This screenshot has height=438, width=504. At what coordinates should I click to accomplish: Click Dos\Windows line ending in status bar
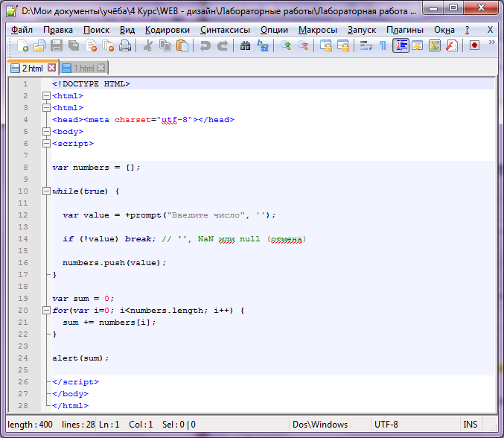pyautogui.click(x=322, y=425)
